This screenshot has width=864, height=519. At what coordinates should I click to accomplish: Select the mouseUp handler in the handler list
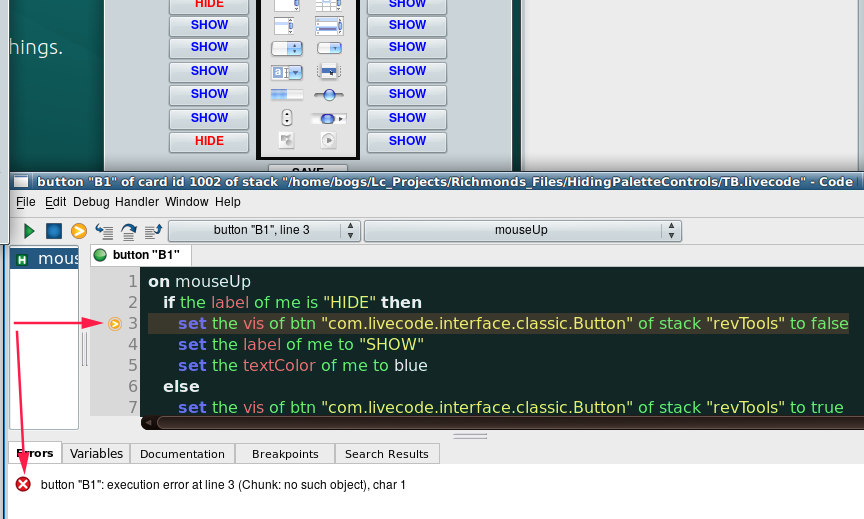(44, 259)
